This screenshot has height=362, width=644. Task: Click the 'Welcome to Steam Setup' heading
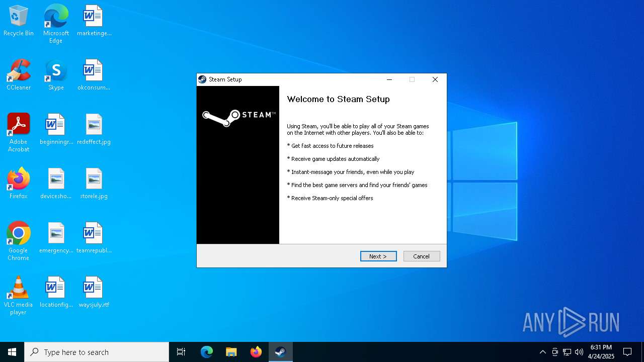338,99
